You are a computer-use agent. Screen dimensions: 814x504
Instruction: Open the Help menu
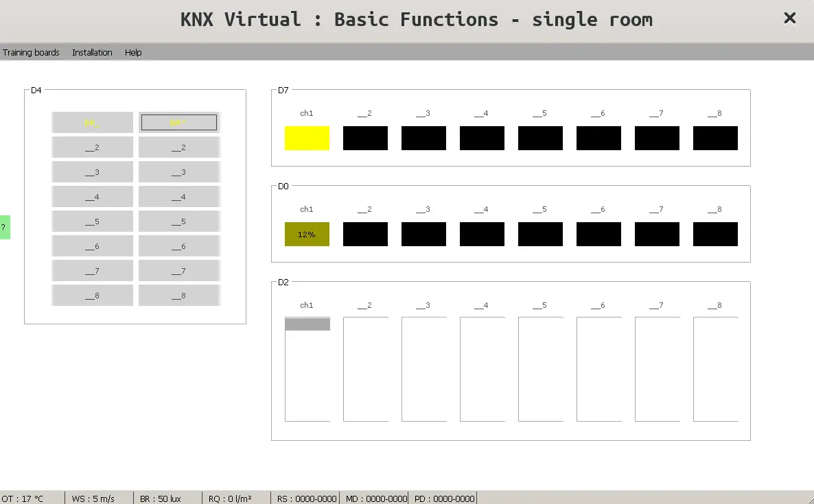[x=133, y=53]
